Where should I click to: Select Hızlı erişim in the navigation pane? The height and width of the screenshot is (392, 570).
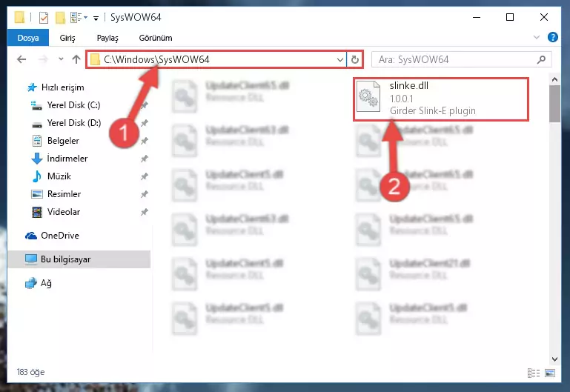click(62, 87)
